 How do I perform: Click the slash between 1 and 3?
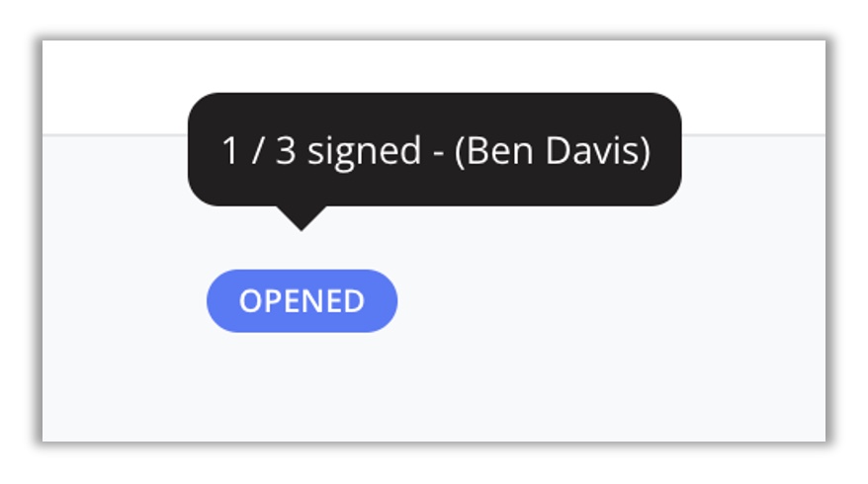tap(257, 151)
